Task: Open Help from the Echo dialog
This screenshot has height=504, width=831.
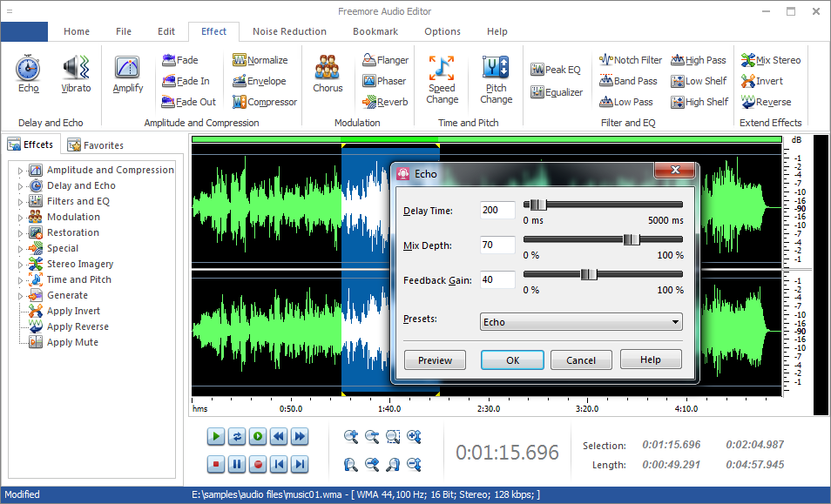Action: coord(651,360)
